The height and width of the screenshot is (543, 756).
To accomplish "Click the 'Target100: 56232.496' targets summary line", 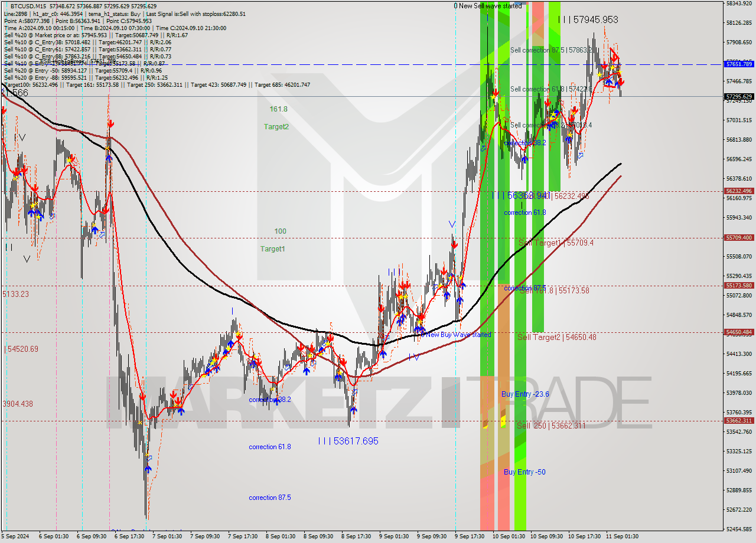I will [157, 85].
